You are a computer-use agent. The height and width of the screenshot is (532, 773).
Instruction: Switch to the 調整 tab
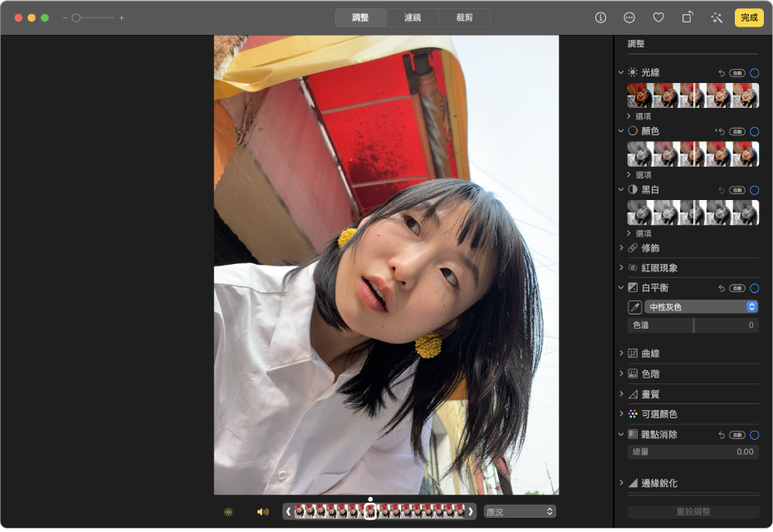(x=360, y=17)
